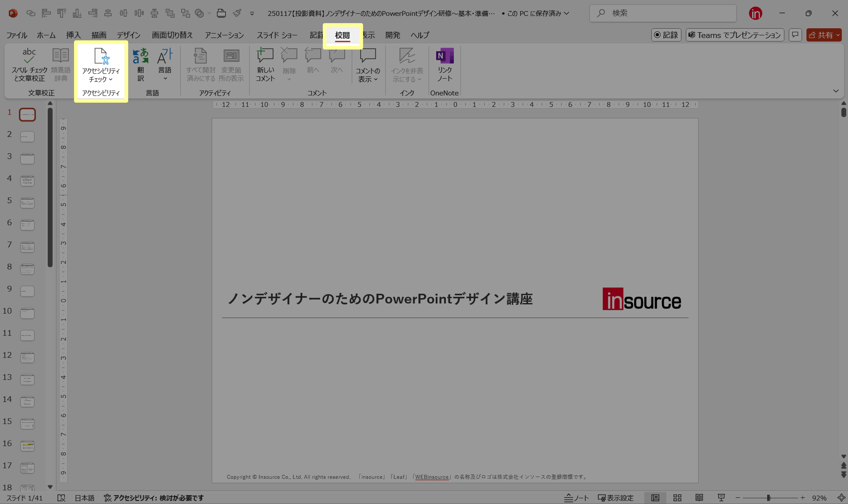The width and height of the screenshot is (848, 504).
Task: Click the Delete comment (削除) icon
Action: tap(289, 55)
